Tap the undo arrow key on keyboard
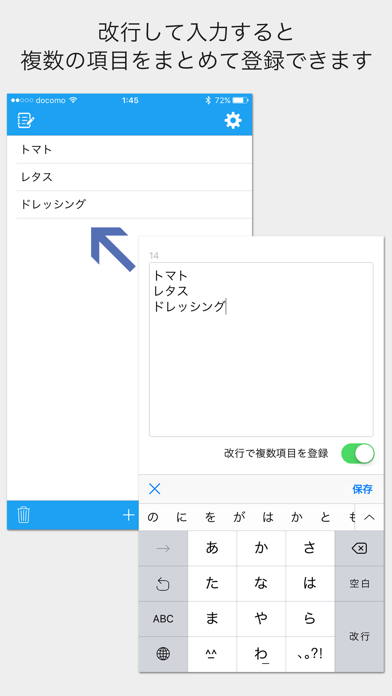 pyautogui.click(x=163, y=584)
